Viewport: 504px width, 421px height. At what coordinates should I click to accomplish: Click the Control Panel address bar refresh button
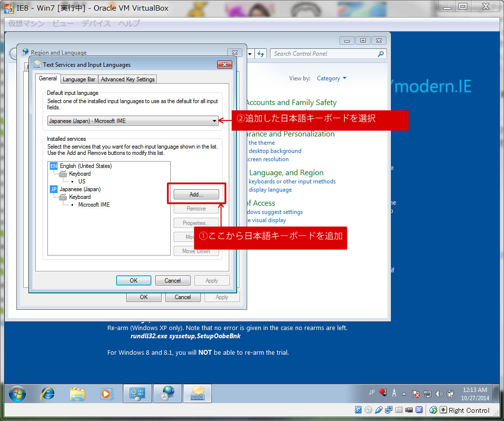[261, 54]
